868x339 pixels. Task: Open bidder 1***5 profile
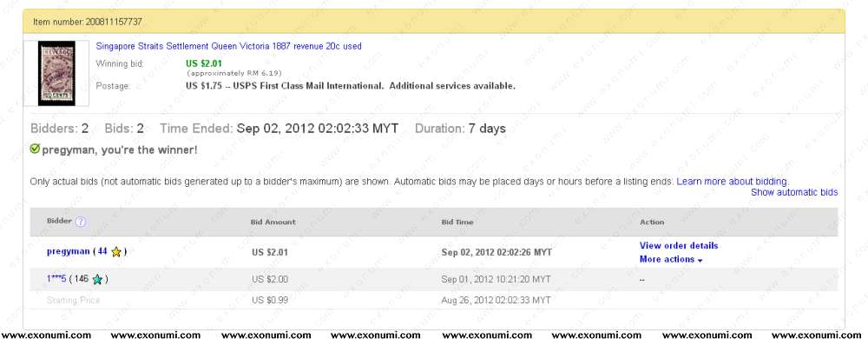[x=56, y=279]
